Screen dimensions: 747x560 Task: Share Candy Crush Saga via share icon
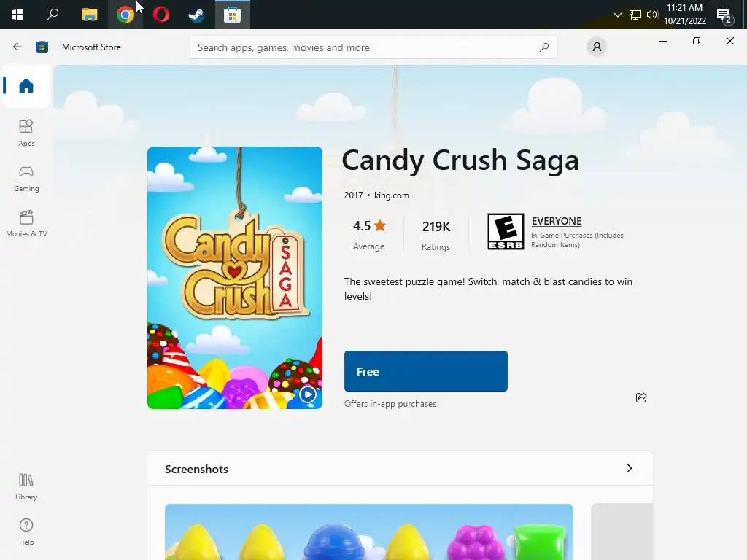click(641, 397)
